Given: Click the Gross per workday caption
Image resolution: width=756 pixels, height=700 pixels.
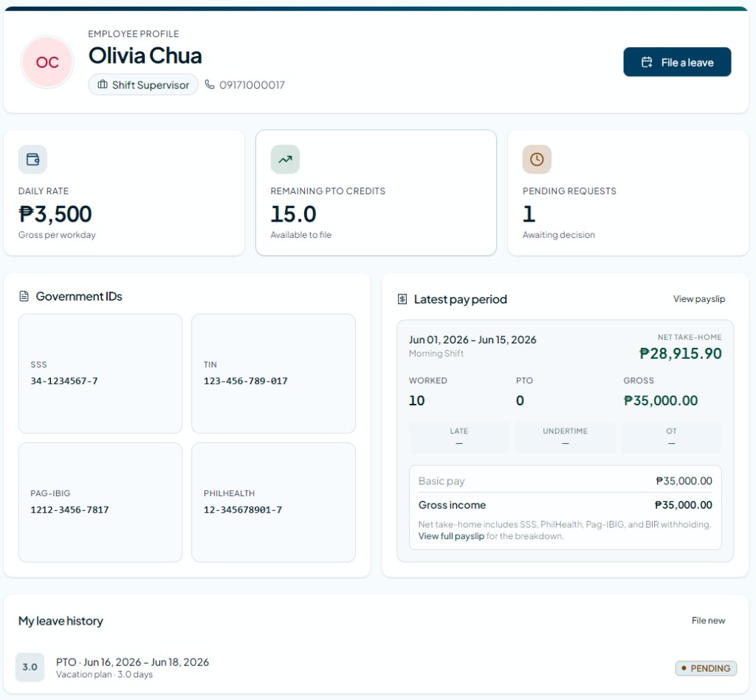Looking at the screenshot, I should point(57,235).
